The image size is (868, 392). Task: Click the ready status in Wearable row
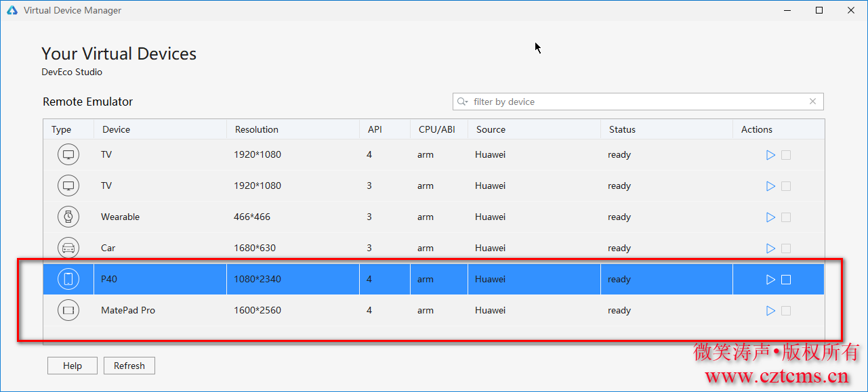[x=619, y=217]
